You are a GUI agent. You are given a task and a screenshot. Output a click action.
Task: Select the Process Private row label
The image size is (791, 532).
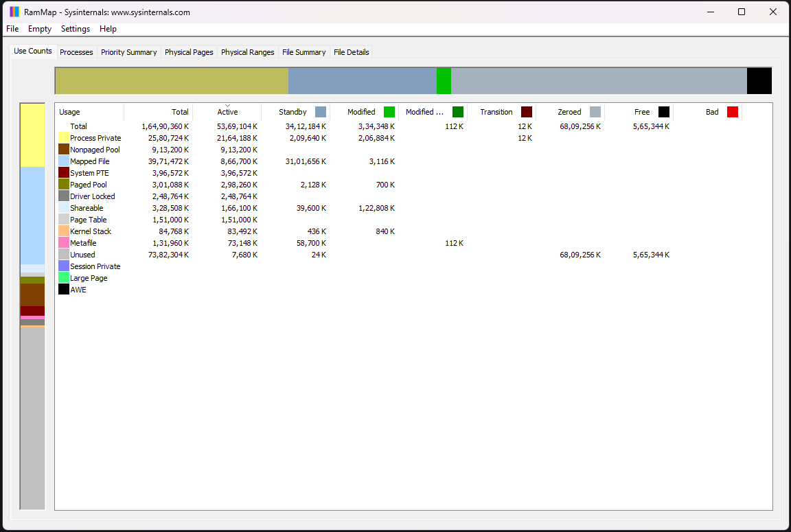pyautogui.click(x=95, y=138)
